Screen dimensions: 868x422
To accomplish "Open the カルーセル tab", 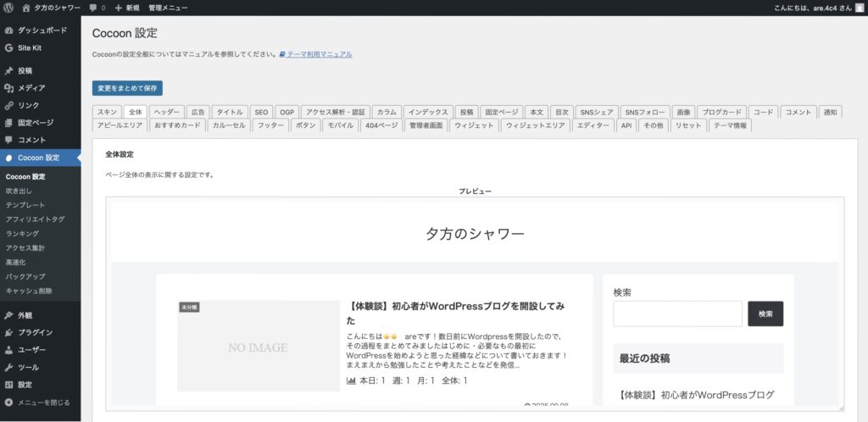I will 229,125.
